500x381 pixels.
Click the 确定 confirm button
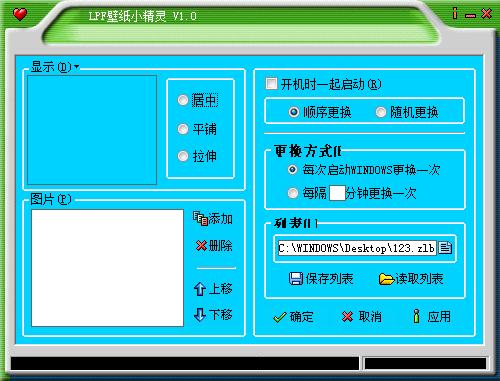293,317
